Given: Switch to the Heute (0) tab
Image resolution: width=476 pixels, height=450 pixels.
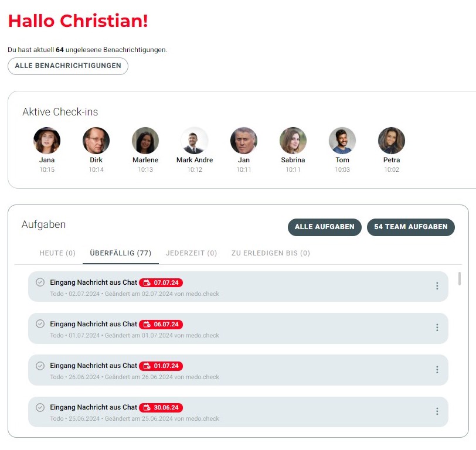Looking at the screenshot, I should coord(57,253).
